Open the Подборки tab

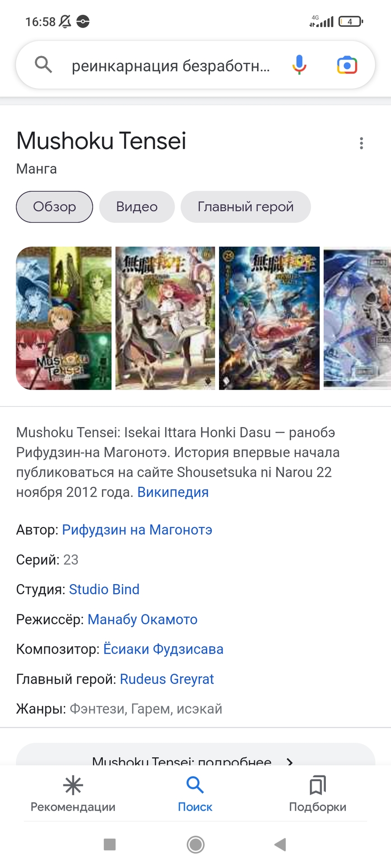(x=318, y=794)
